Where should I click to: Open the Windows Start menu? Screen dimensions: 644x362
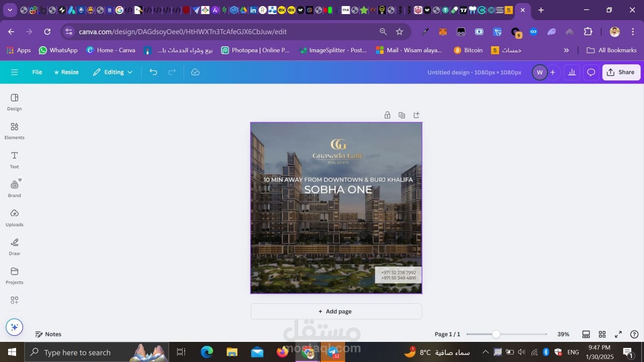12,352
